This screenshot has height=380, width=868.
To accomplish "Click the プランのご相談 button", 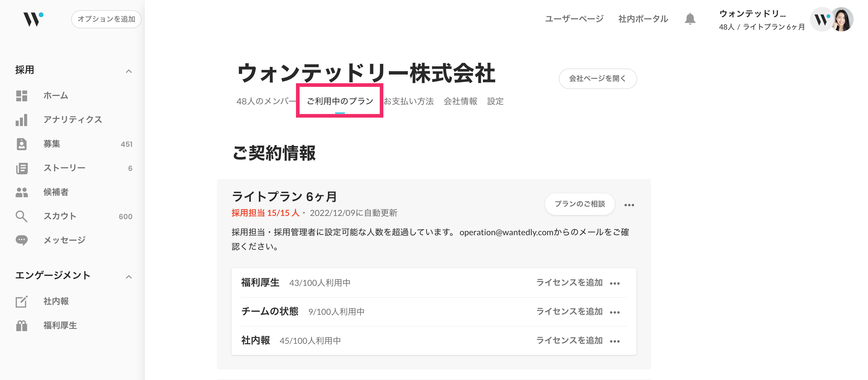I will point(579,204).
